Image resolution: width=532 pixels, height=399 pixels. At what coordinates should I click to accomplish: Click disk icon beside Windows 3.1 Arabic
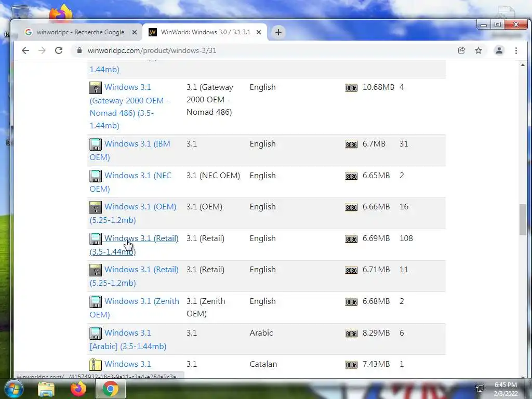96,334
